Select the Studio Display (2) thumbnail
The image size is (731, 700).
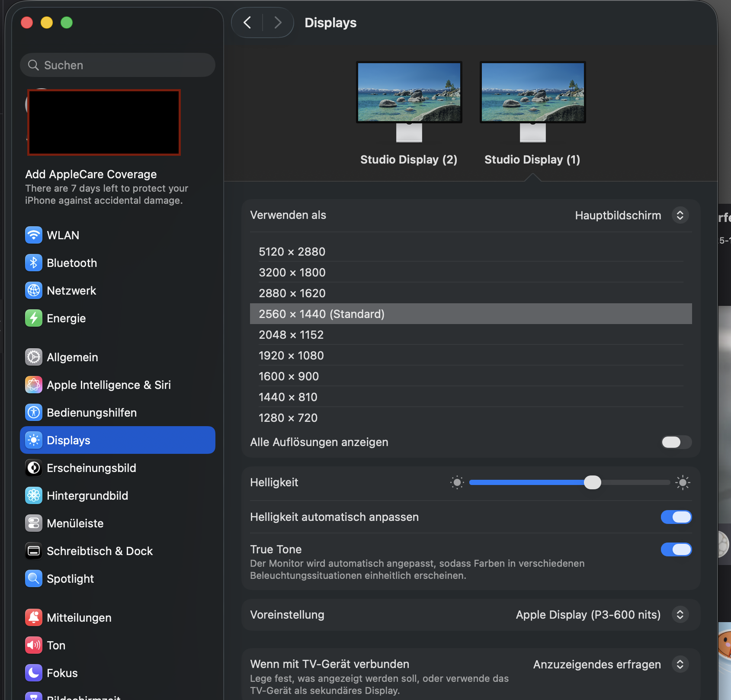[x=409, y=102]
